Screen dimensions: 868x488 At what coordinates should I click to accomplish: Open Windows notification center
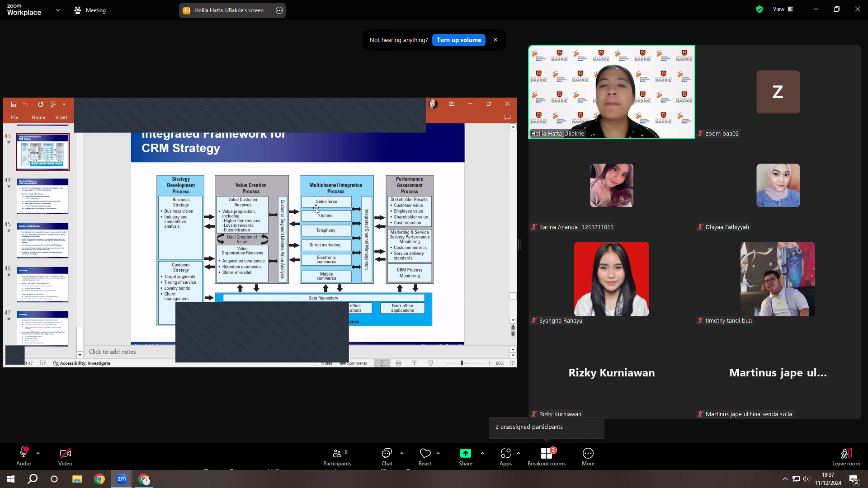tap(854, 479)
